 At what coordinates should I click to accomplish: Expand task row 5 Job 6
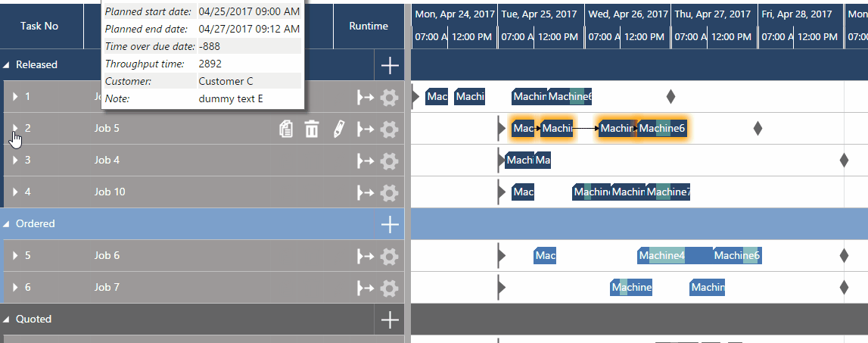(x=15, y=255)
